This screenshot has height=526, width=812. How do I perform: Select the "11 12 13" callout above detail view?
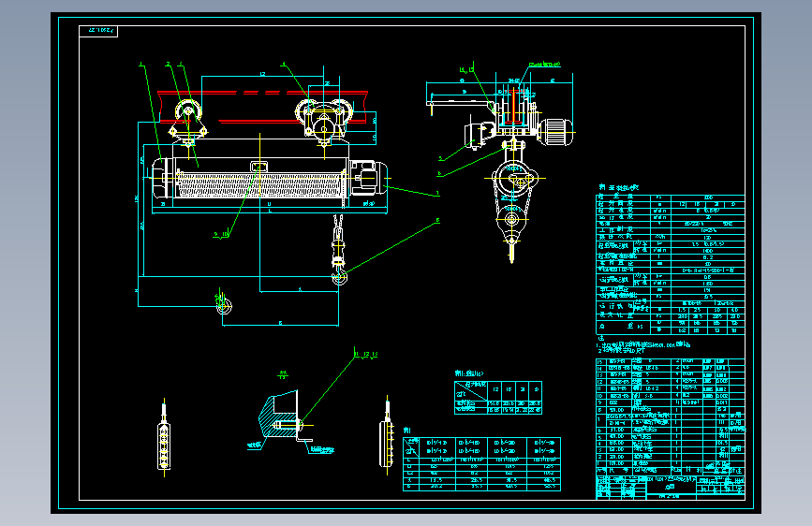366,355
